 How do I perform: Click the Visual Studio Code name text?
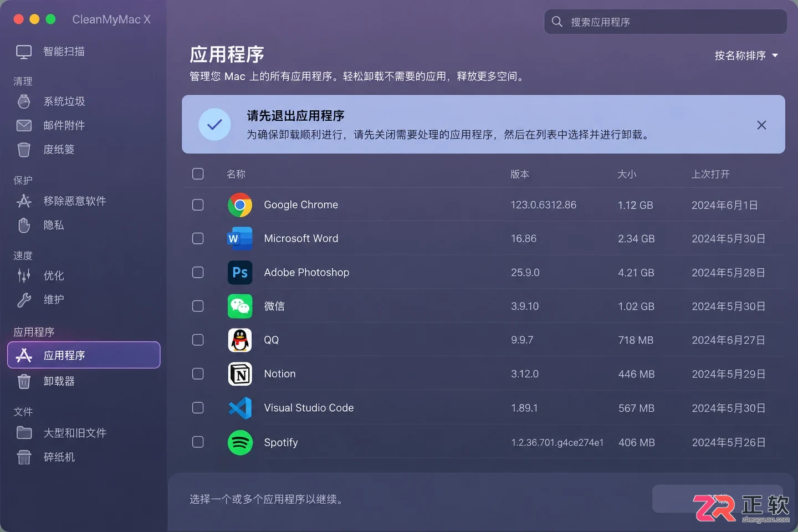point(309,408)
